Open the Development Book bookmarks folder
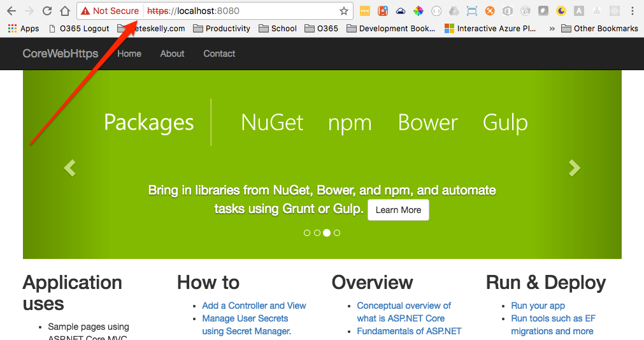This screenshot has height=340, width=644. coord(390,28)
